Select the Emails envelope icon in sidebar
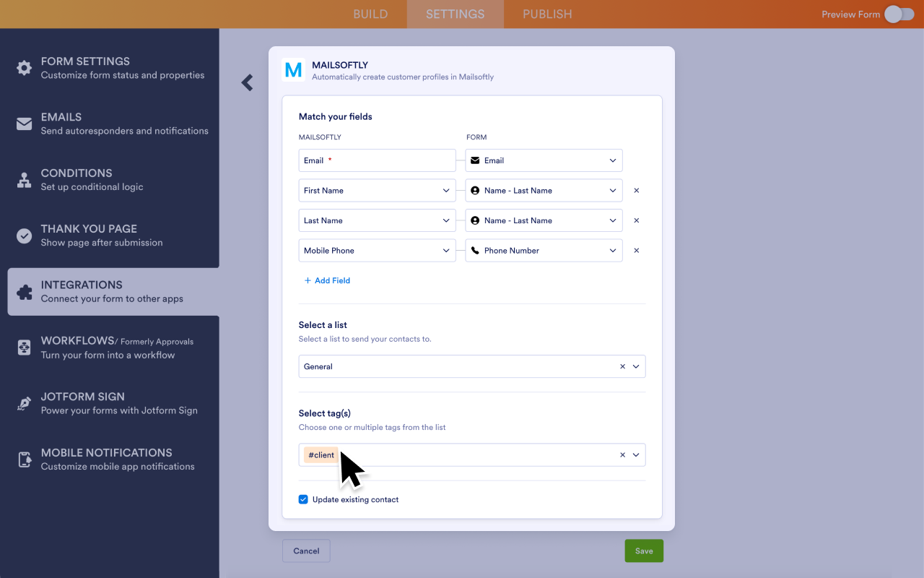 coord(23,123)
